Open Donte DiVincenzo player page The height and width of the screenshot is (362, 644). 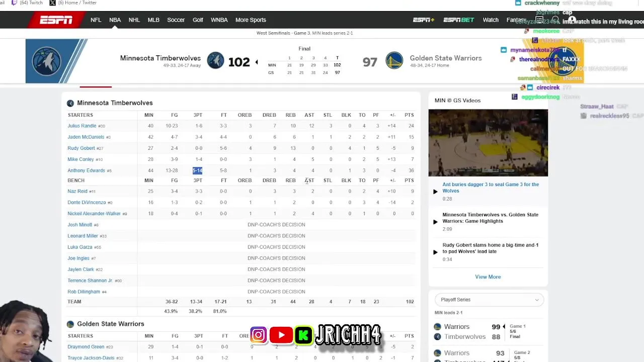click(87, 202)
